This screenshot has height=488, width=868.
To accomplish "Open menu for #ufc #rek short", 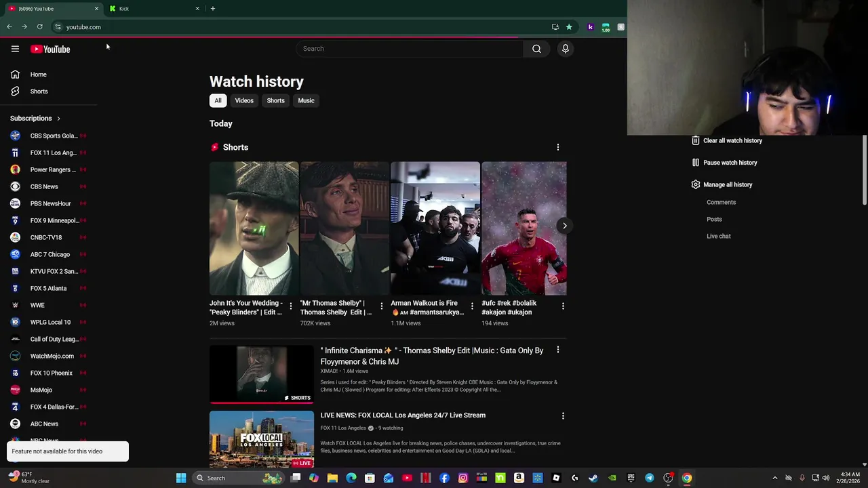I will 563,306.
